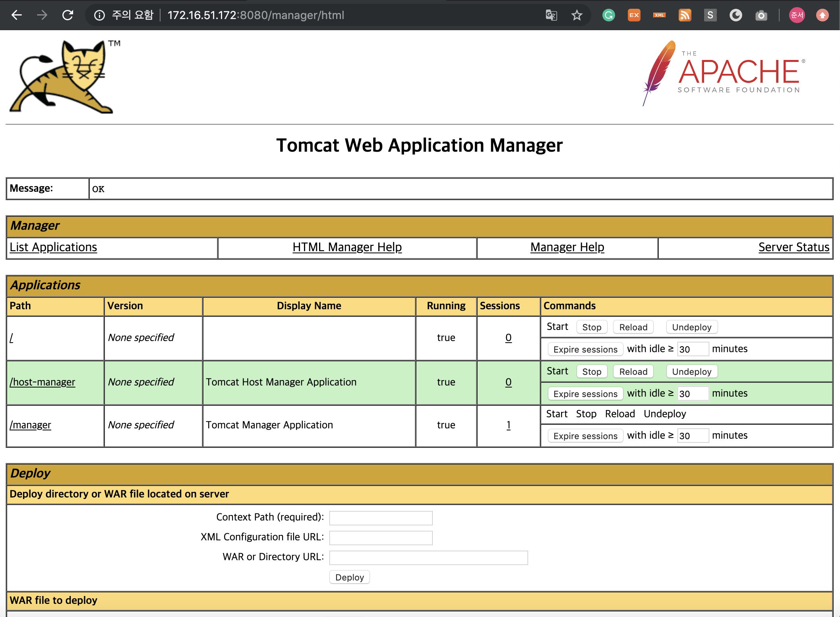Open the root / application path link
The image size is (840, 617).
tap(12, 337)
